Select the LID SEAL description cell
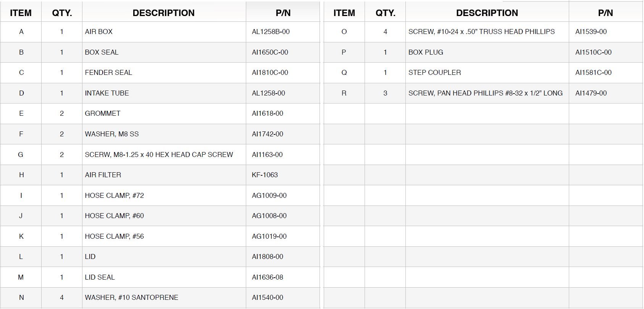644x309 pixels. [x=100, y=277]
